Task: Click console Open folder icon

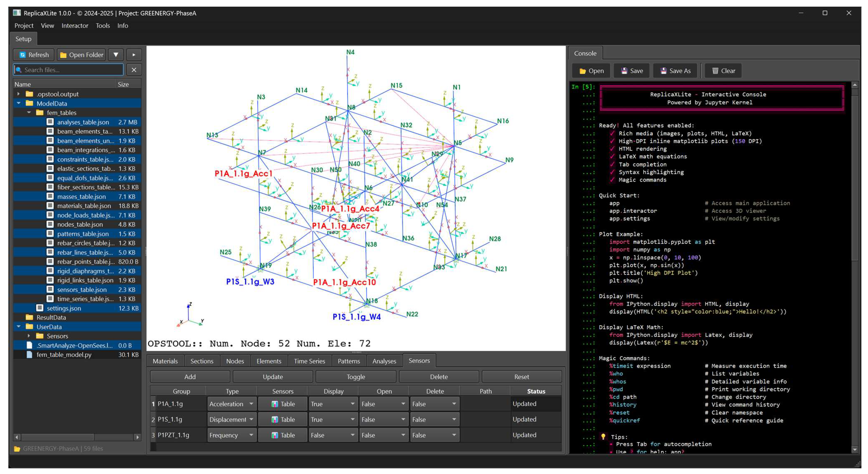Action: pyautogui.click(x=583, y=71)
